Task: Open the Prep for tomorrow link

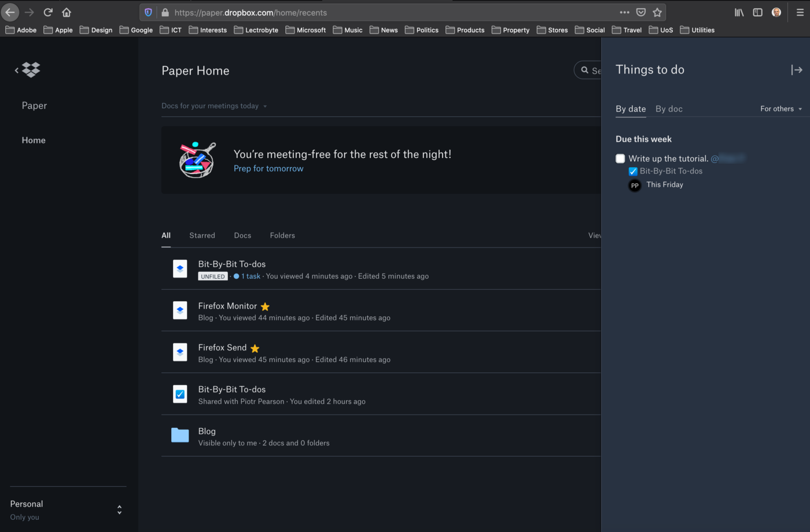Action: [x=268, y=168]
